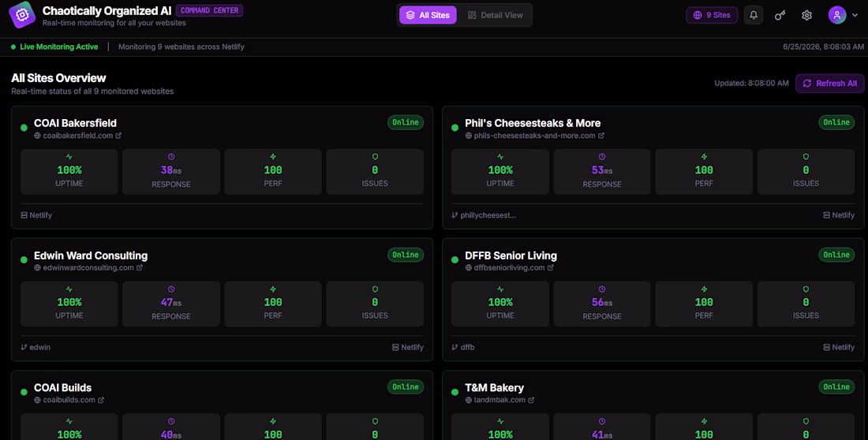The height and width of the screenshot is (440, 868).
Task: Click the Refresh All button
Action: pyautogui.click(x=829, y=83)
